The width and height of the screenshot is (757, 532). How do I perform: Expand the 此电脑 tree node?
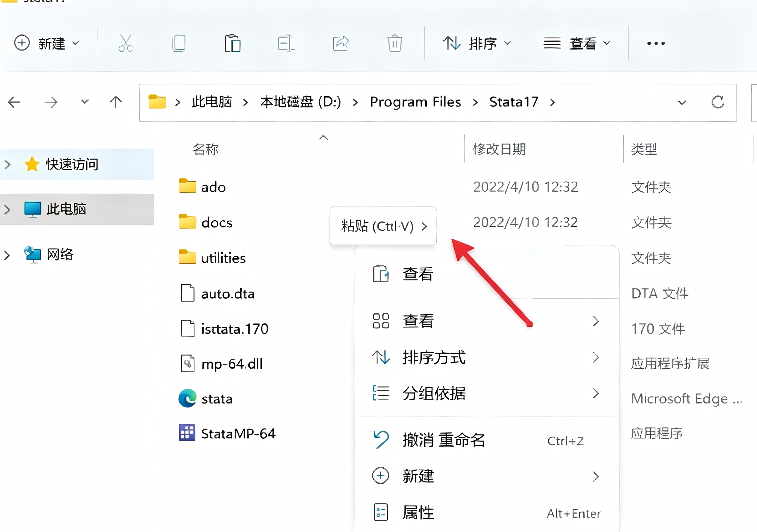8,209
